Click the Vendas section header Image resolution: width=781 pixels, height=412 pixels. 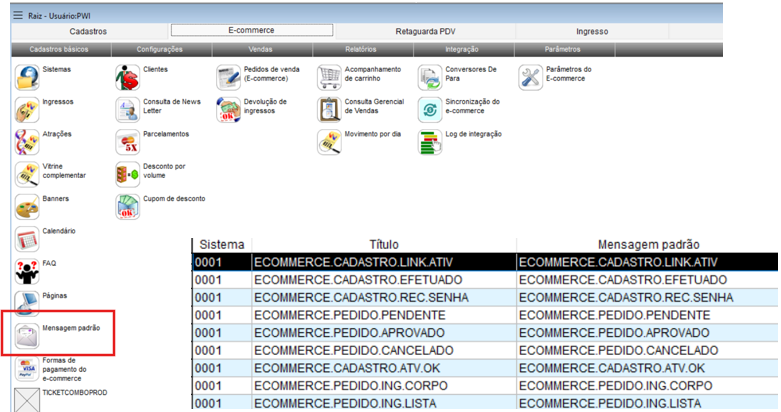pyautogui.click(x=260, y=49)
